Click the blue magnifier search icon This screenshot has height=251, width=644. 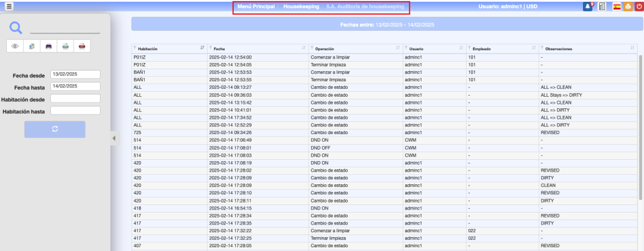coord(16,28)
